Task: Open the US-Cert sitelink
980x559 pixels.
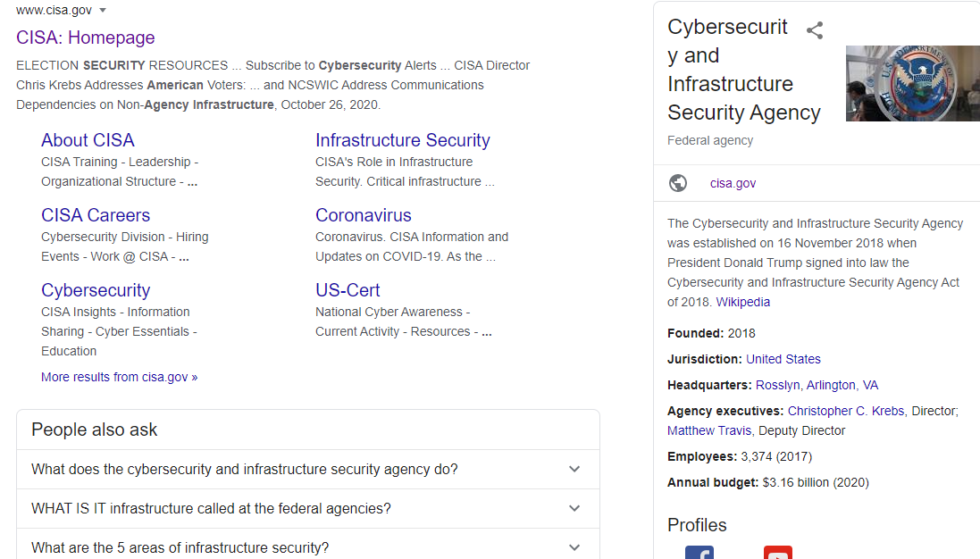Action: pyautogui.click(x=348, y=290)
